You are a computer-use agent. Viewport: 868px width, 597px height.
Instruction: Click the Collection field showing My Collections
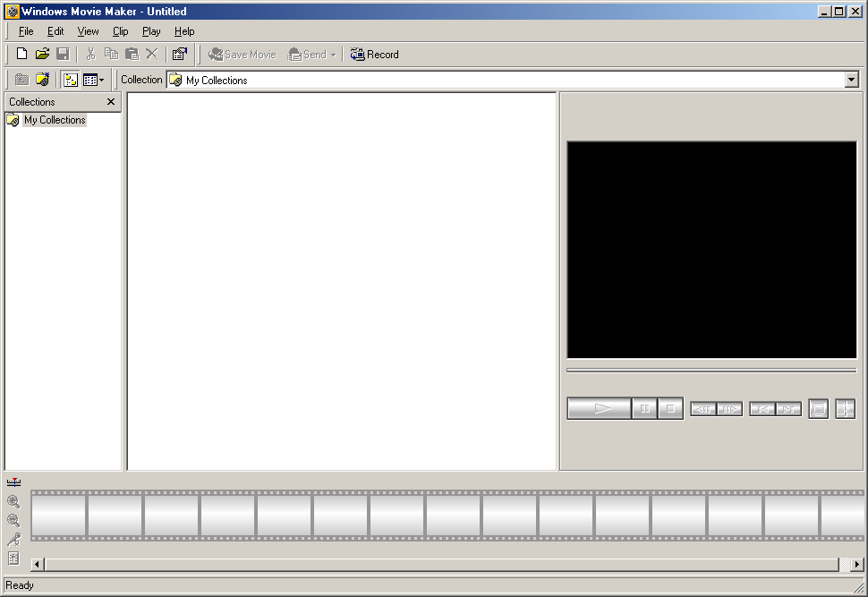(506, 80)
